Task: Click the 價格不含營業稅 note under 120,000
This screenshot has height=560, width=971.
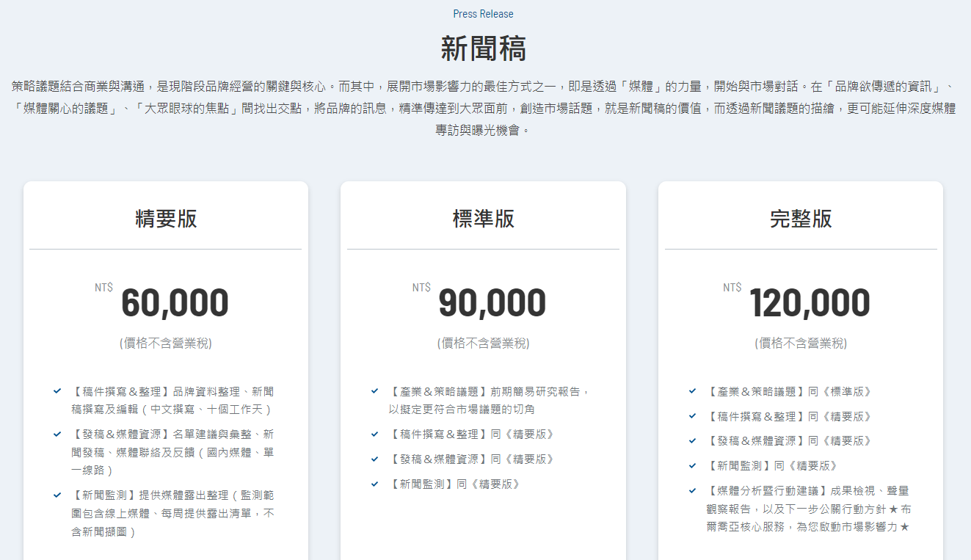Action: pos(801,343)
